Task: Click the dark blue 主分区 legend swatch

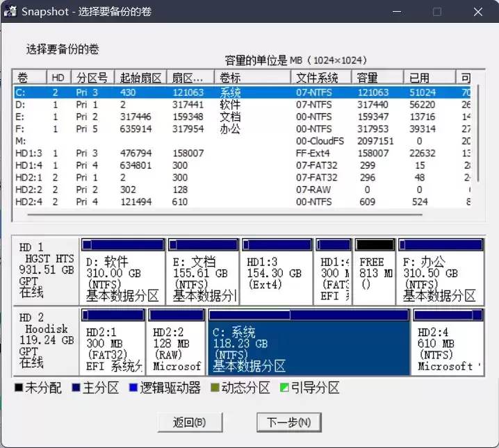Action: [76, 388]
